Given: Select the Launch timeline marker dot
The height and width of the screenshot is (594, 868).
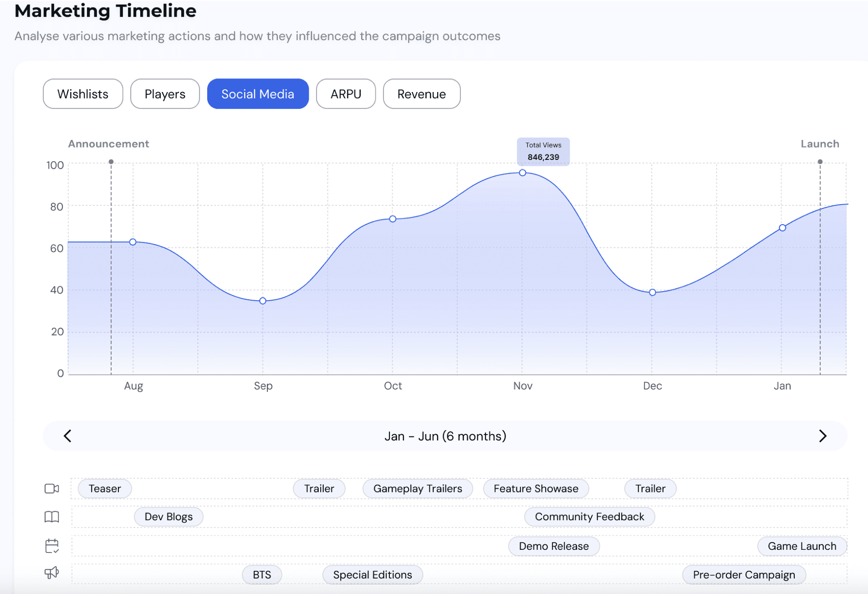Looking at the screenshot, I should (820, 162).
